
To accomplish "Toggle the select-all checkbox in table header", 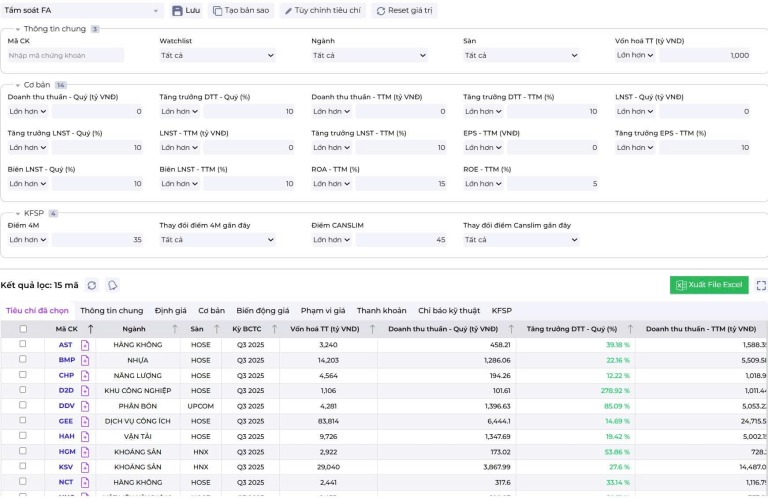I will pyautogui.click(x=23, y=328).
